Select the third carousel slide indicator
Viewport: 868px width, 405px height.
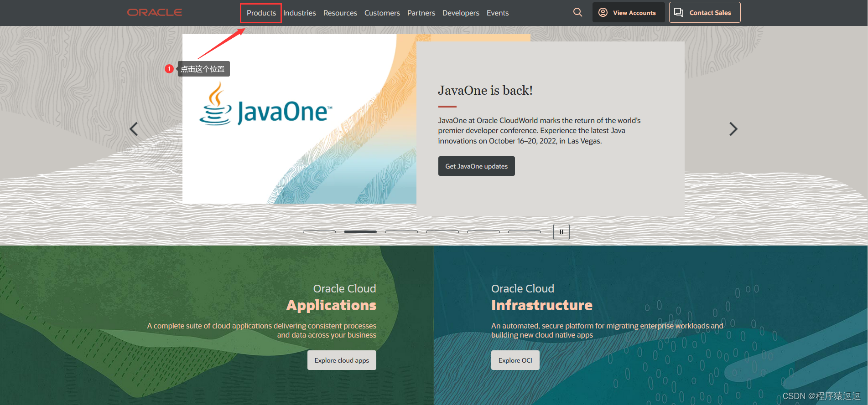coord(401,232)
